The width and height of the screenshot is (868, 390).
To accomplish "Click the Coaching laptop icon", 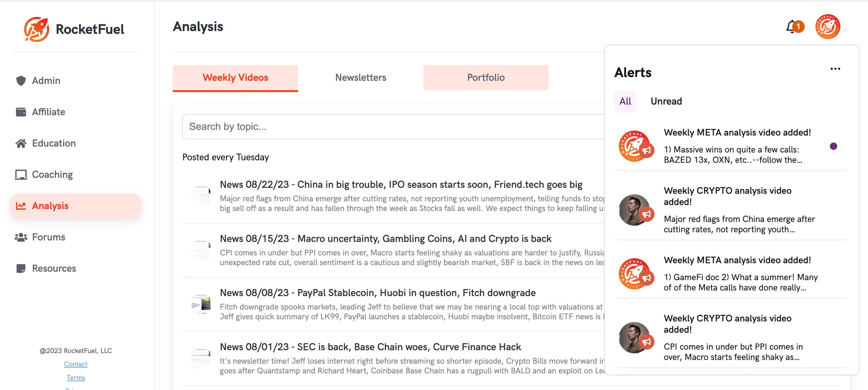I will point(21,174).
